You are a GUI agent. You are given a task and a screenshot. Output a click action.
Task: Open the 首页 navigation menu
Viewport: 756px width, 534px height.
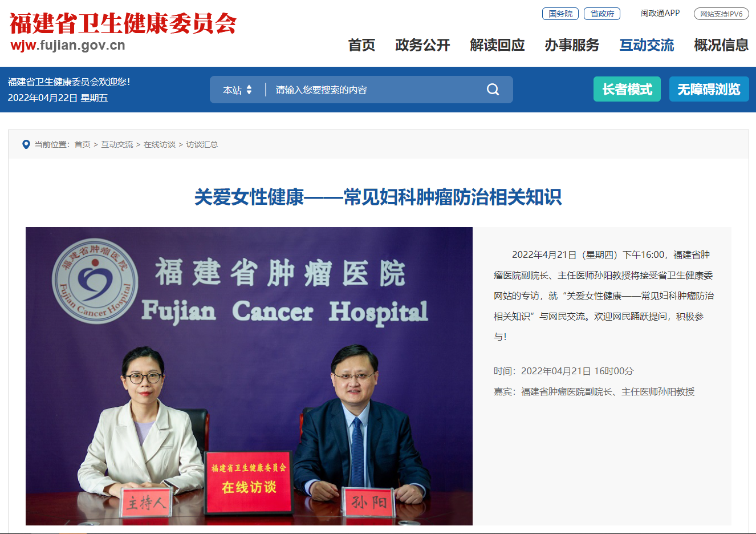coord(361,45)
